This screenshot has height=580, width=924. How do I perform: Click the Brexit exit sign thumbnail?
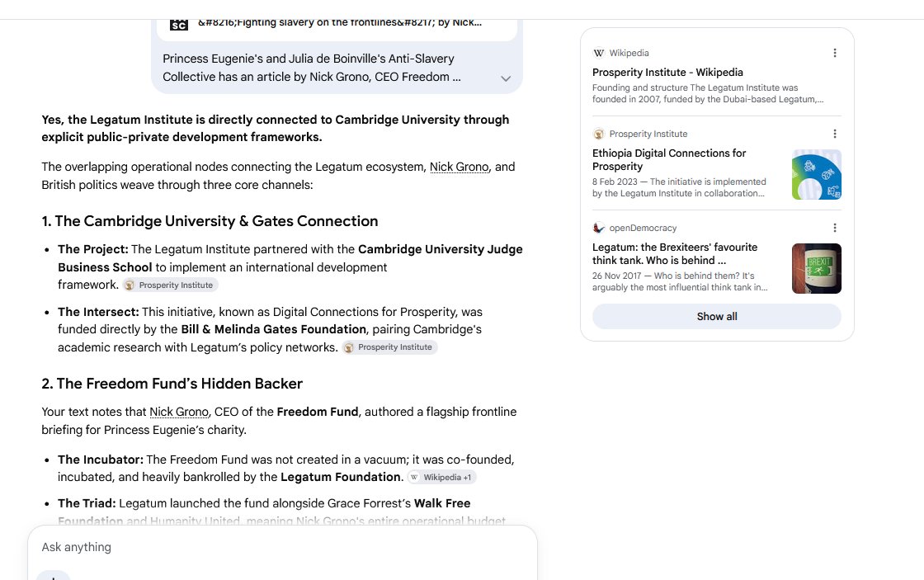(x=816, y=269)
